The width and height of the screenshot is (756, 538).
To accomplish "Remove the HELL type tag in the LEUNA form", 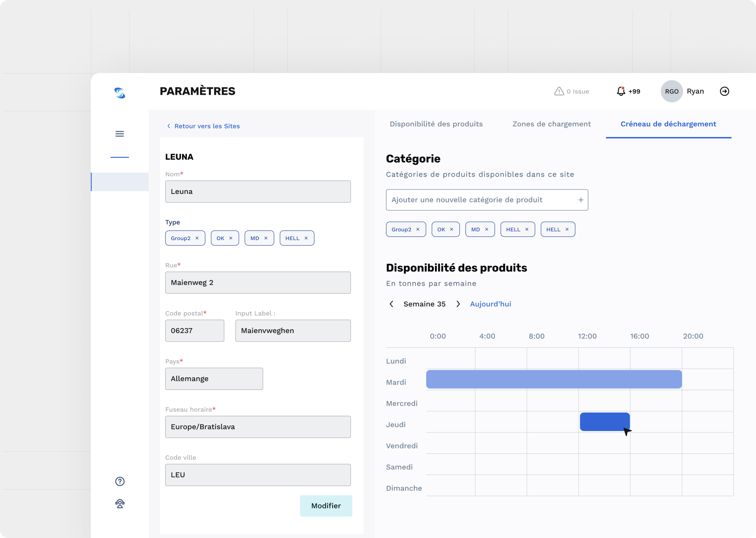I will (306, 238).
